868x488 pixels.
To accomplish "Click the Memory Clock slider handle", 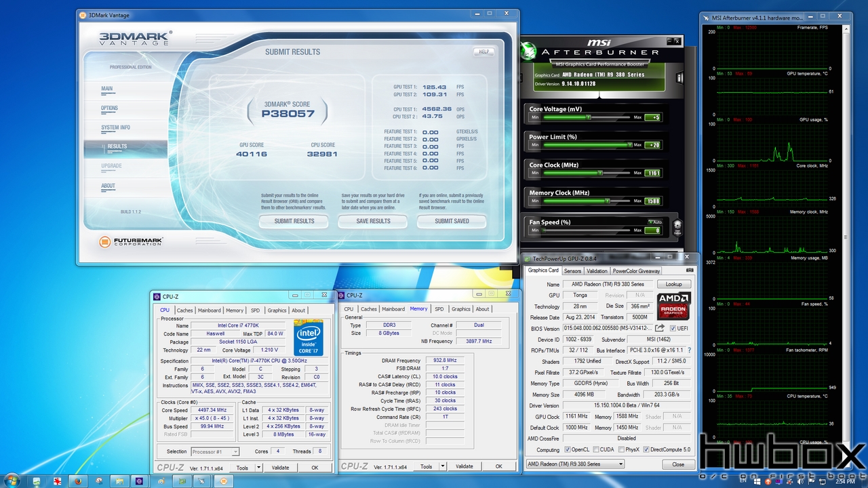I will click(608, 201).
